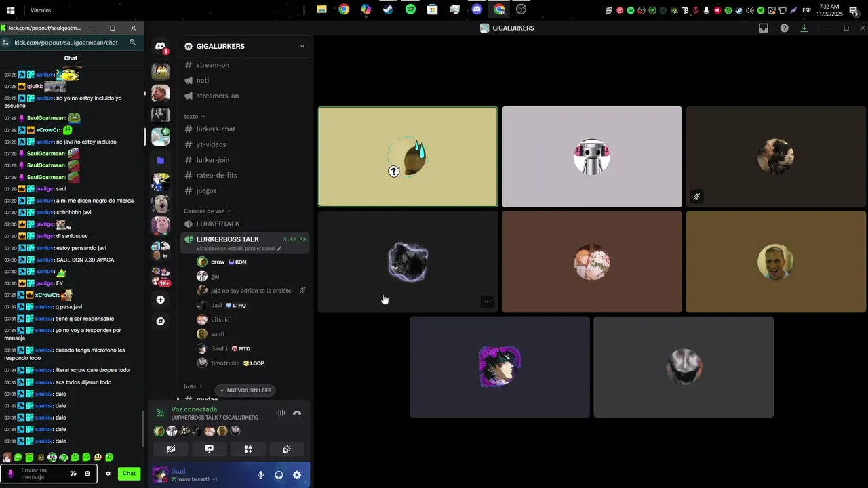Image resolution: width=868 pixels, height=488 pixels.
Task: Disconnect from voice with the hang-up icon
Action: (x=297, y=413)
